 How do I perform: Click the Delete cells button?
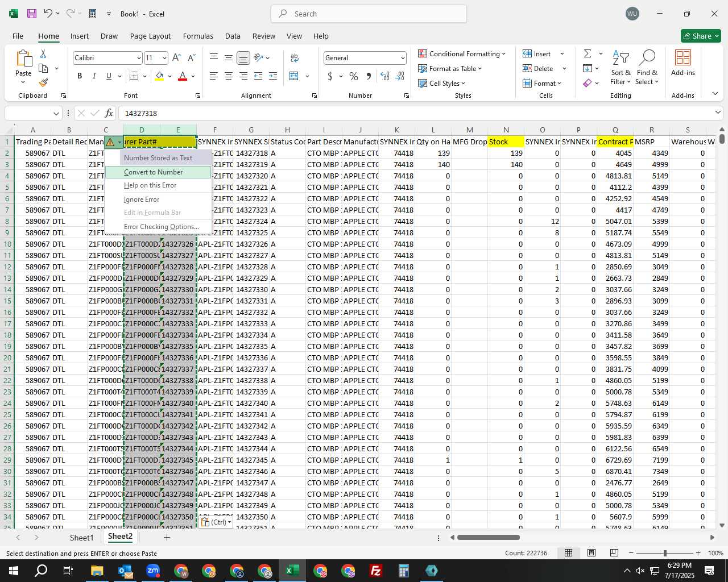click(x=539, y=68)
